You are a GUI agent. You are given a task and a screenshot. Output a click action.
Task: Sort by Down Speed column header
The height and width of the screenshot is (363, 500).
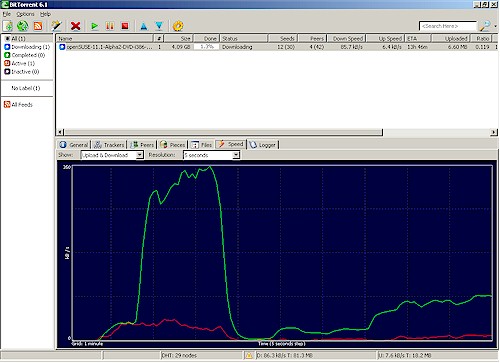tap(346, 38)
